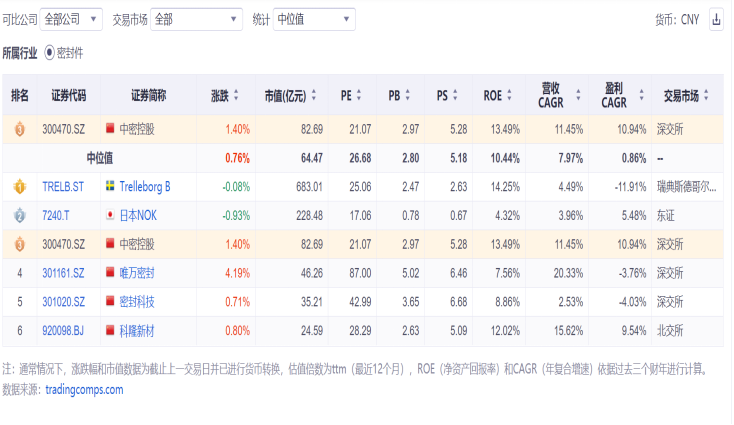Viewport: 734px width, 425px height.
Task: Click rank 1 gold medal icon
Action: pos(20,187)
